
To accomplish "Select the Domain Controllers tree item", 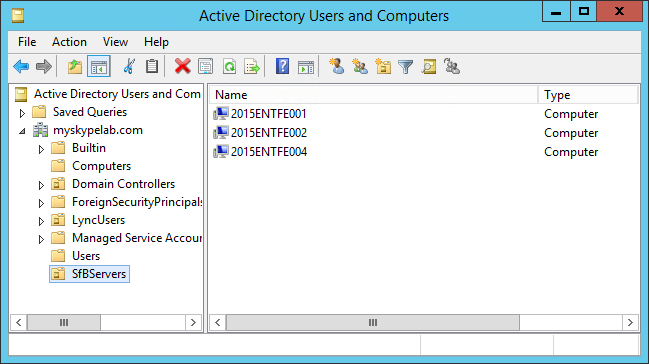I will click(123, 184).
